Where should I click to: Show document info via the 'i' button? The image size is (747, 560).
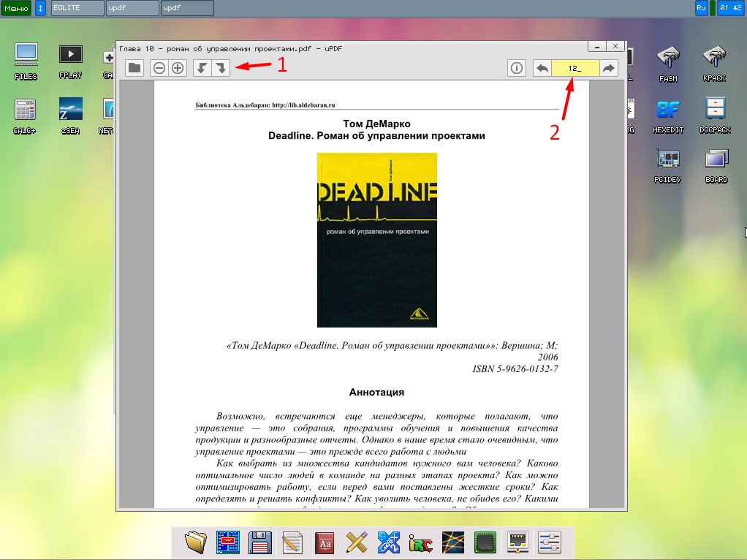517,68
